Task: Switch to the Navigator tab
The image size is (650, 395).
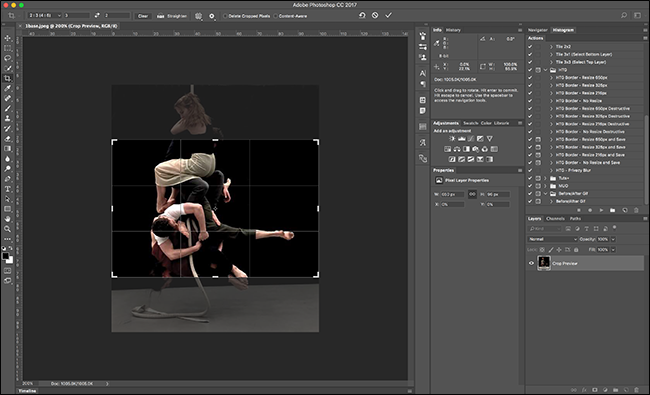Action: pos(538,30)
